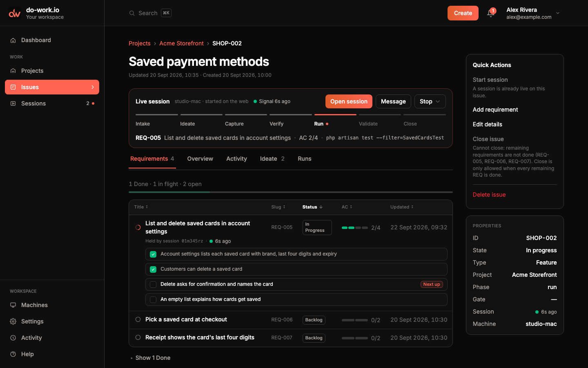Click the status circle for REQ-007 row

(138, 337)
